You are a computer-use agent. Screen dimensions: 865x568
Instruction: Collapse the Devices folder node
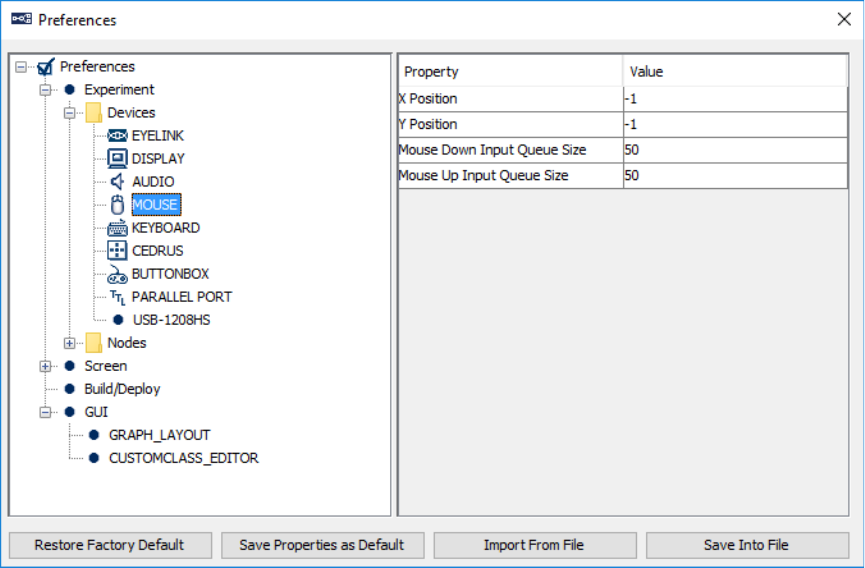pos(70,113)
